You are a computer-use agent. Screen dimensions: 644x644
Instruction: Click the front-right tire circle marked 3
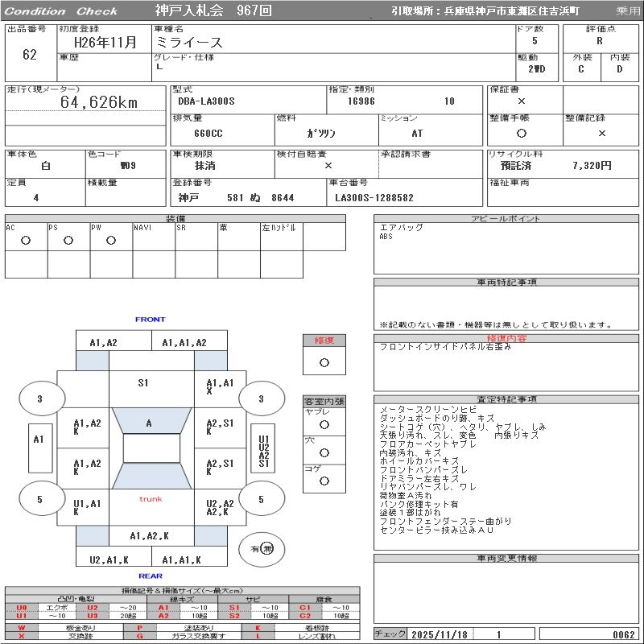(x=261, y=398)
